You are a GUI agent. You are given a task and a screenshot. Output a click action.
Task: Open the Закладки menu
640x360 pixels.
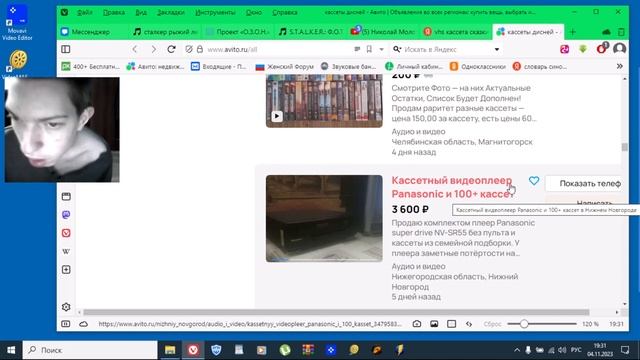171,13
